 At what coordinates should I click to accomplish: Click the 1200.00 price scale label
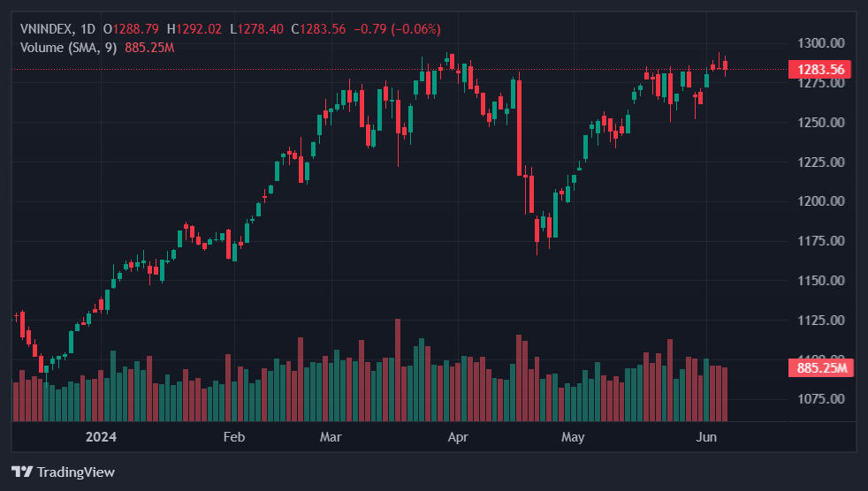[x=819, y=201]
